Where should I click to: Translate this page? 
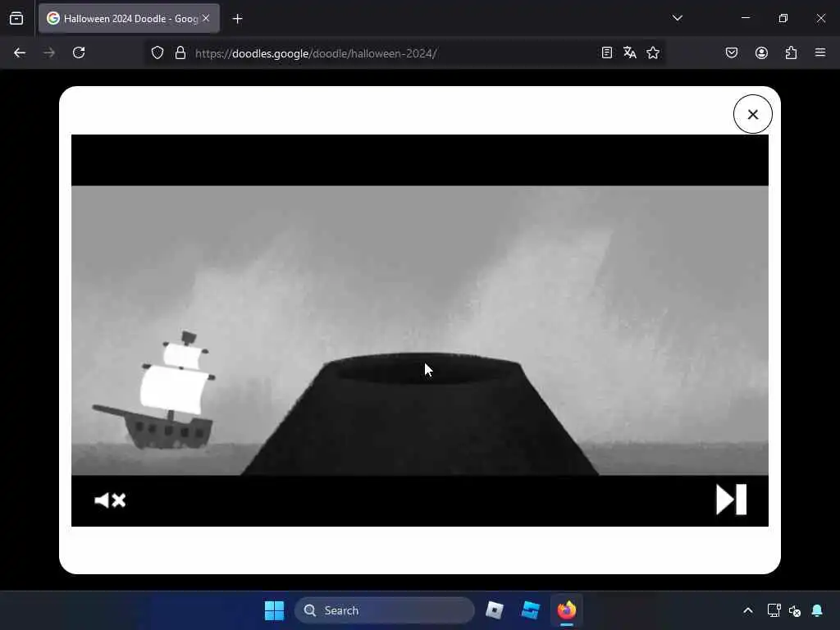[x=629, y=52]
